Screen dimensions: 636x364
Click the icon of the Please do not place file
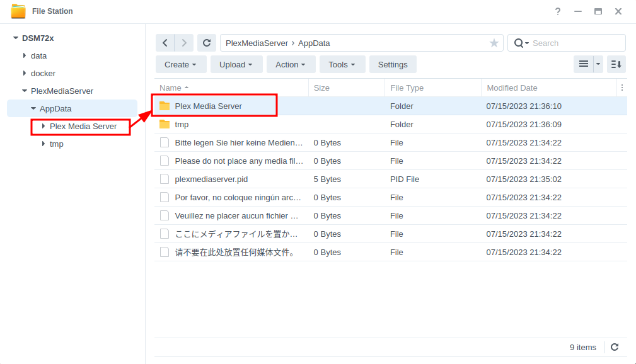(165, 161)
